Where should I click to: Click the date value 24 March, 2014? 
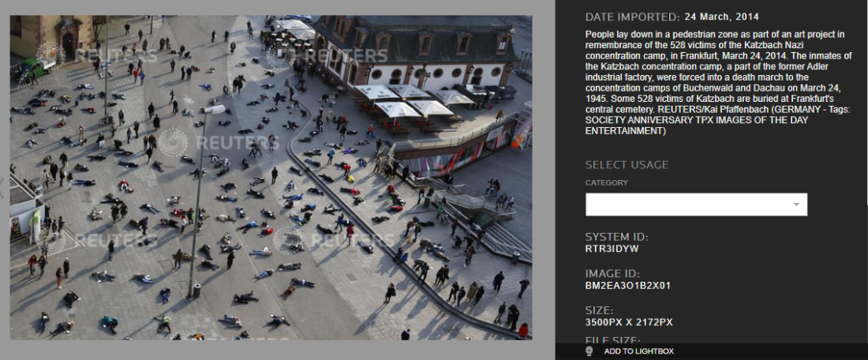click(x=721, y=17)
